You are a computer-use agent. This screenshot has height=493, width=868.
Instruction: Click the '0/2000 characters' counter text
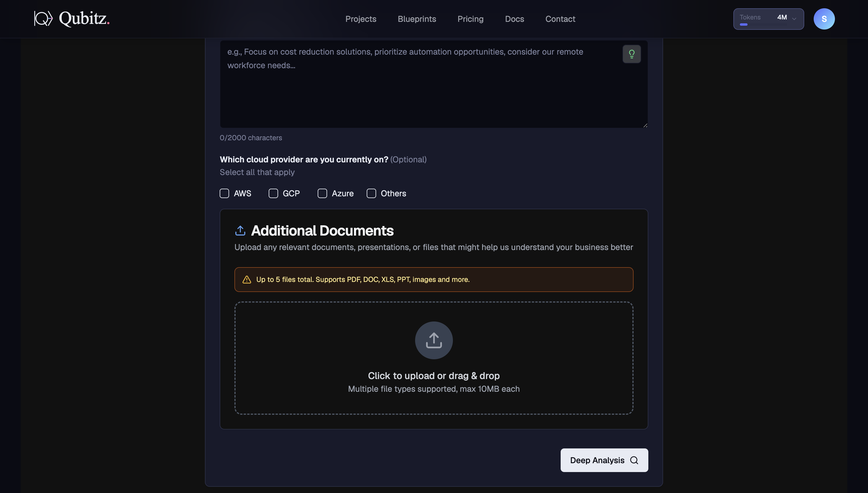[x=251, y=138]
